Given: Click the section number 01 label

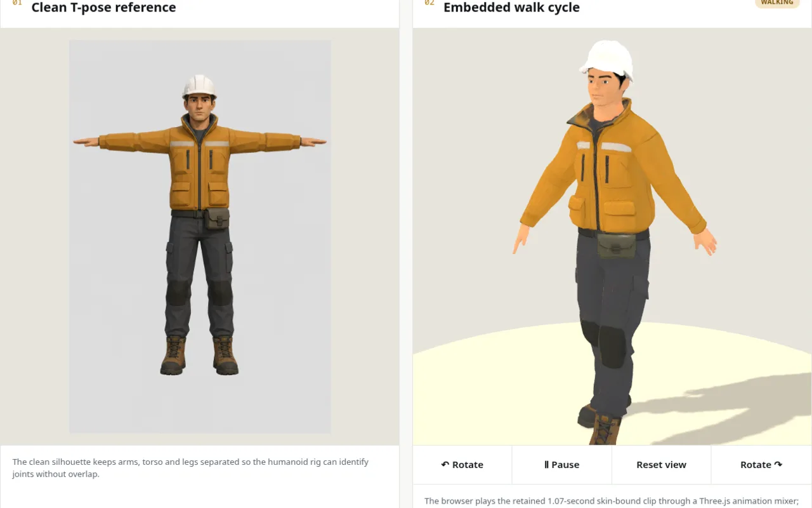Looking at the screenshot, I should [x=17, y=3].
